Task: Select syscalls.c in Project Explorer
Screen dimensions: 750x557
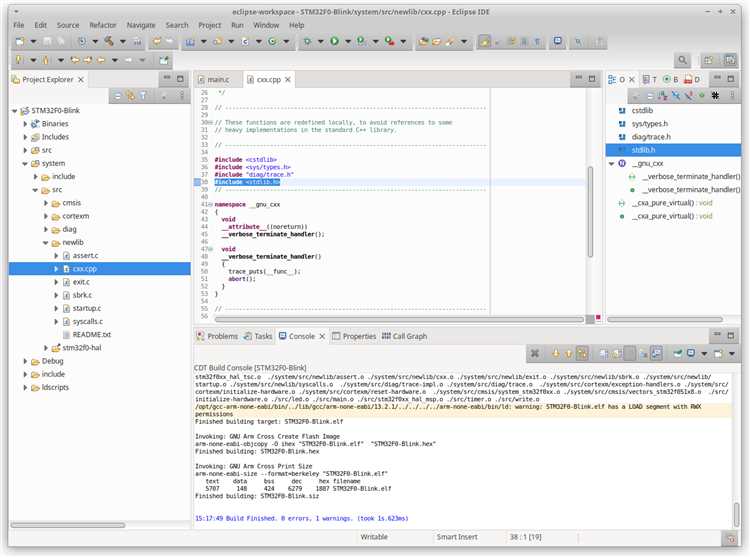Action: [88, 322]
